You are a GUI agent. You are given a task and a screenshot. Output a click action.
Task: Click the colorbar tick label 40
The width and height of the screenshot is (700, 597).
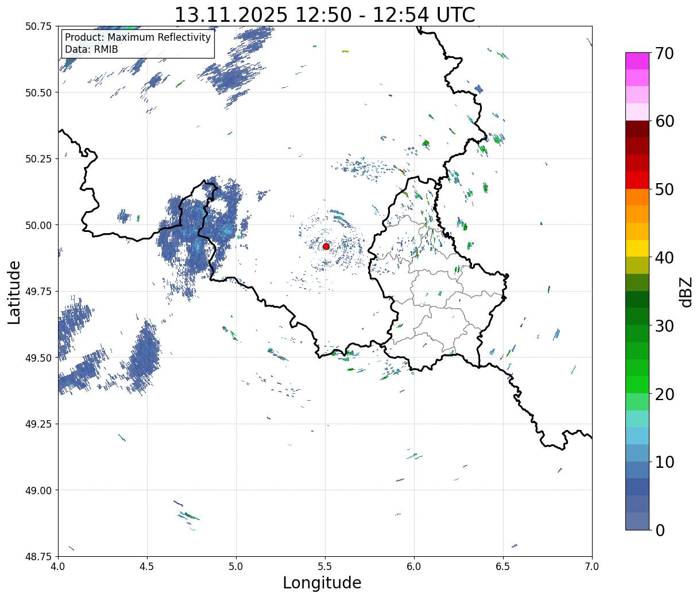click(x=664, y=258)
